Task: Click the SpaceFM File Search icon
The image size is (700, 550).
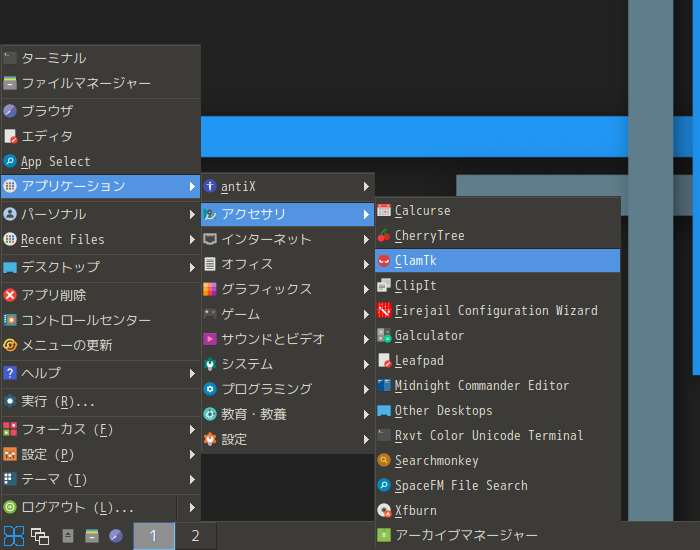Action: (384, 485)
